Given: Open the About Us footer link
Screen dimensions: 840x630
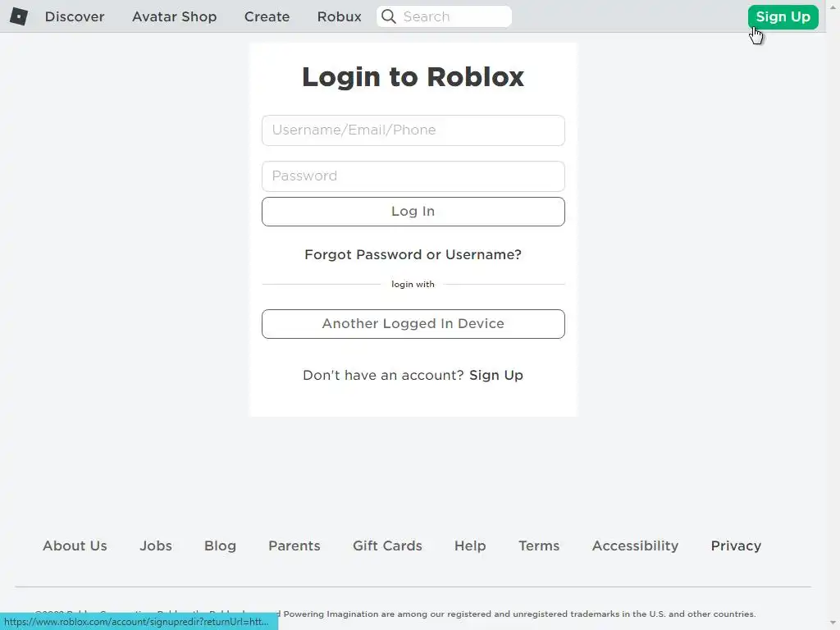Looking at the screenshot, I should (x=75, y=546).
